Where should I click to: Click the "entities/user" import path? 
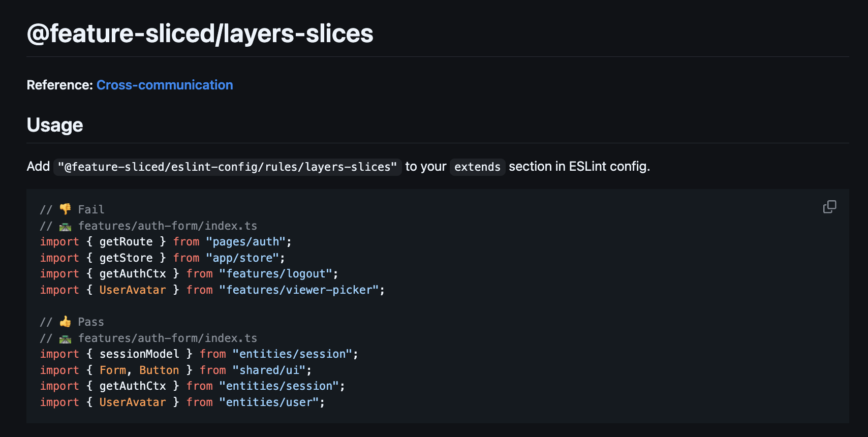[x=269, y=402]
